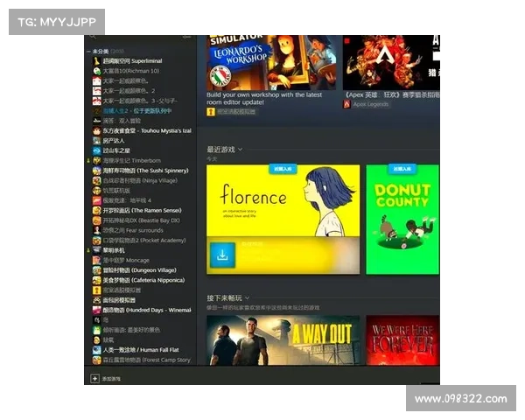This screenshot has height=420, width=525.
Task: Click the Apex Legends game link
Action: click(x=371, y=104)
